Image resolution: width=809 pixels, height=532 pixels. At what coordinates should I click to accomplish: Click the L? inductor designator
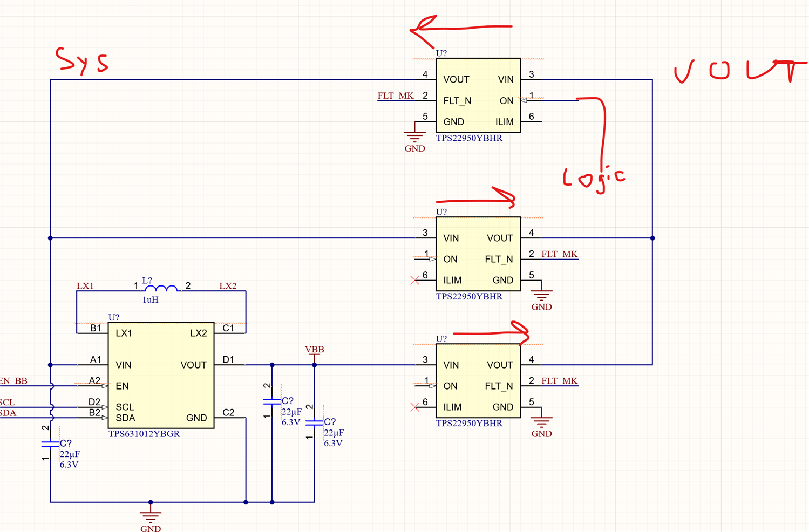coord(147,281)
